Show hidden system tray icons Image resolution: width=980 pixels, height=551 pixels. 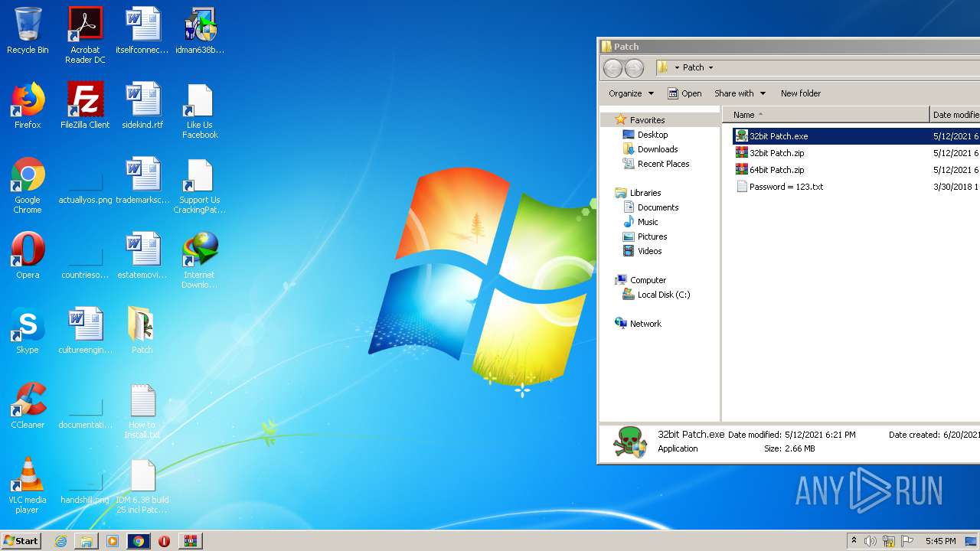(x=854, y=541)
